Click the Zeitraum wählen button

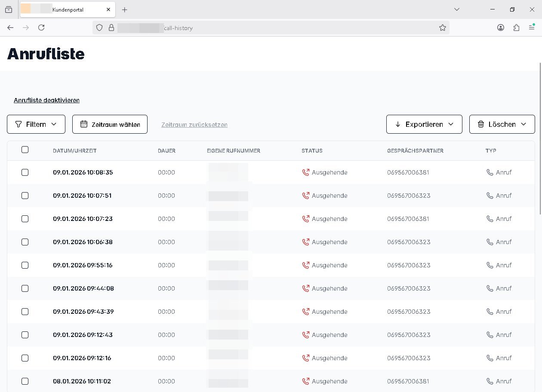pos(110,124)
